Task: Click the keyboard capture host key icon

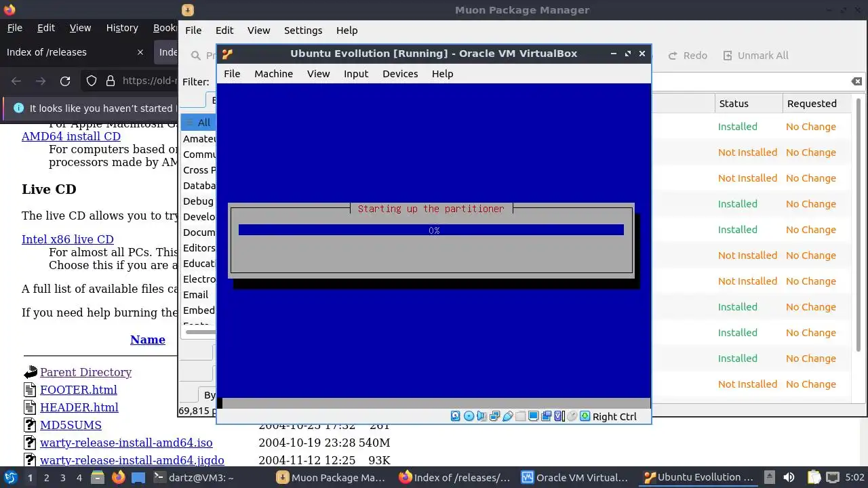Action: (585, 416)
